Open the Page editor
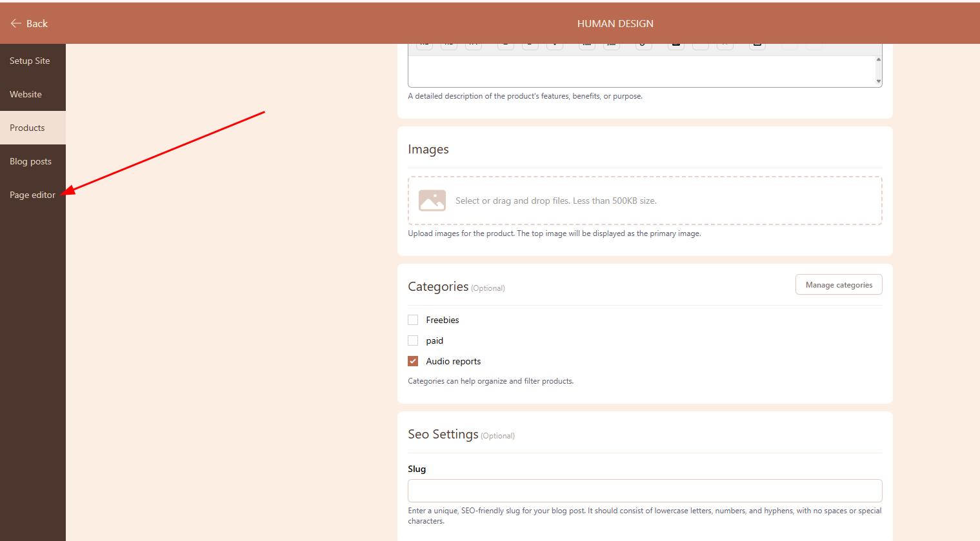The width and height of the screenshot is (980, 541). tap(32, 195)
